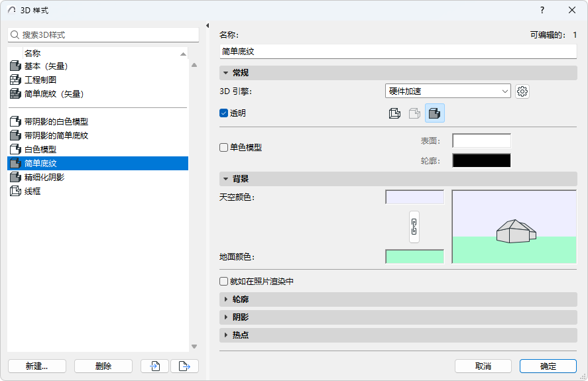Collapse the 常规 section
Image resolution: width=588 pixels, height=381 pixels.
(x=398, y=73)
